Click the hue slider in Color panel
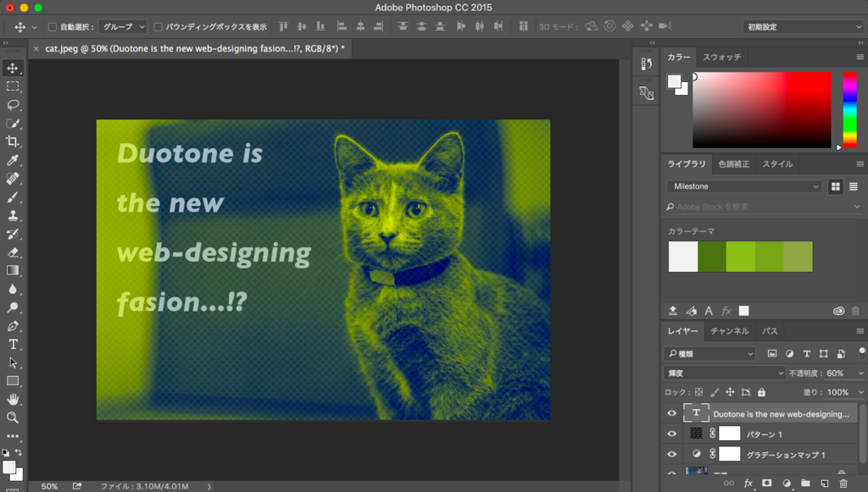 pyautogui.click(x=849, y=109)
